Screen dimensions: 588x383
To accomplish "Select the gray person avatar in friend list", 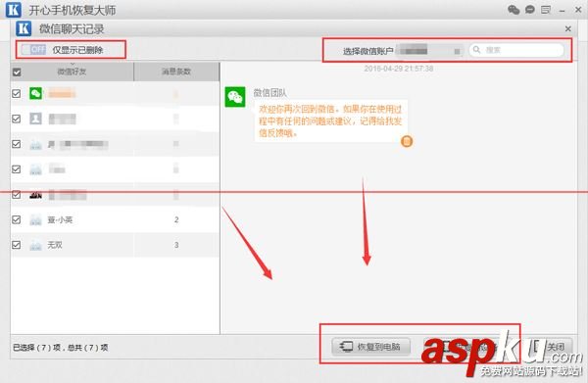I will coord(35,119).
